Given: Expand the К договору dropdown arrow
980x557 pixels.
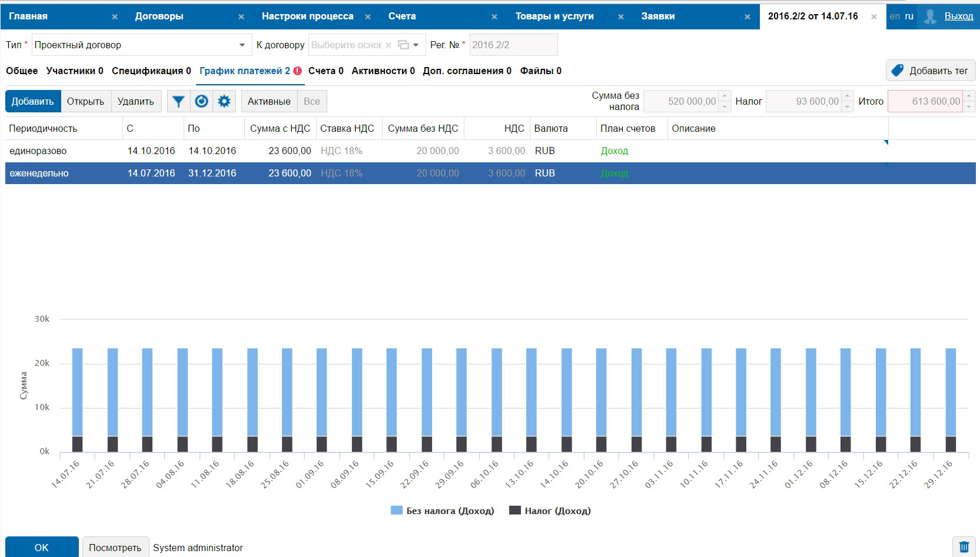Looking at the screenshot, I should click(x=416, y=45).
